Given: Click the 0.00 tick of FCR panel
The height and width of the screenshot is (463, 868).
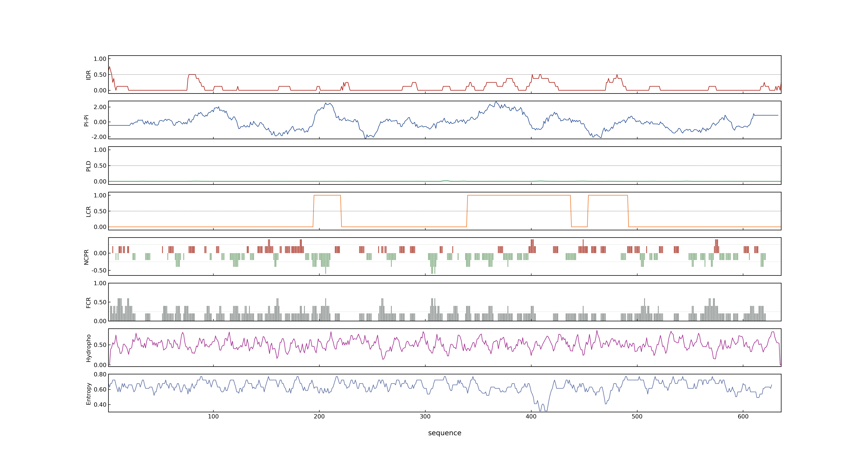Looking at the screenshot, I should click(x=100, y=321).
